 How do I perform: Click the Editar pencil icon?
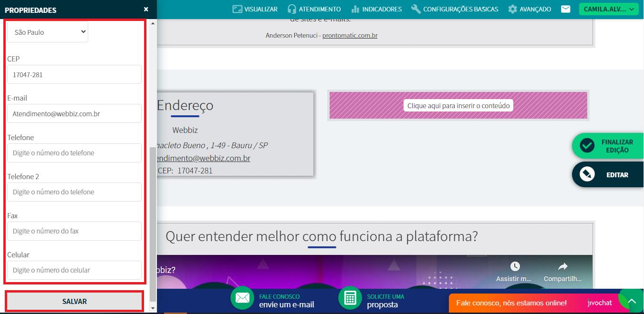tap(587, 174)
